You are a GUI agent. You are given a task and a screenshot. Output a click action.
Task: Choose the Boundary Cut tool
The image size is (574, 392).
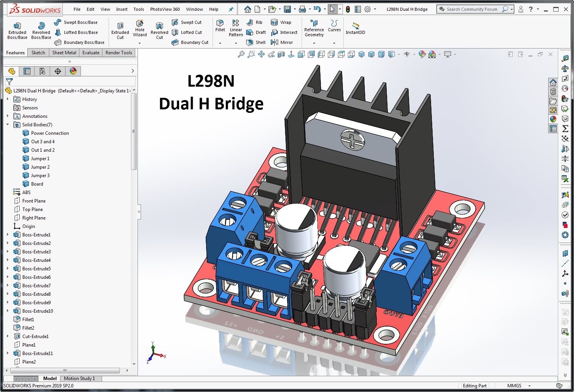[190, 42]
